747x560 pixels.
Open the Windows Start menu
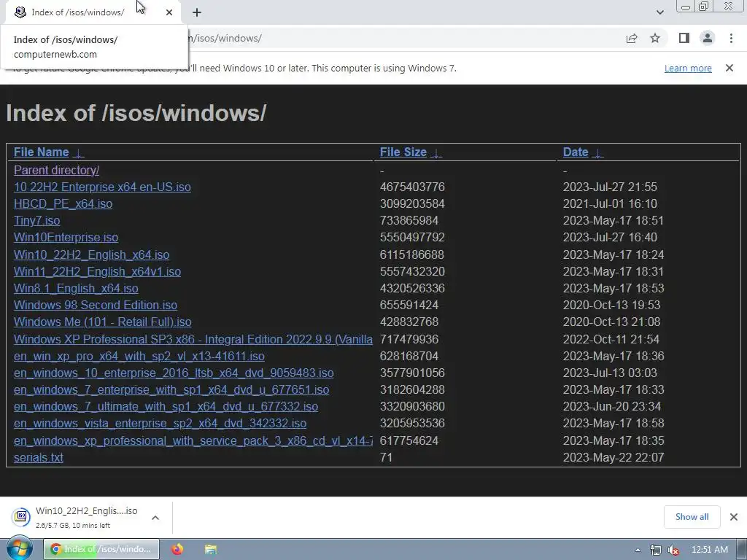(x=20, y=548)
